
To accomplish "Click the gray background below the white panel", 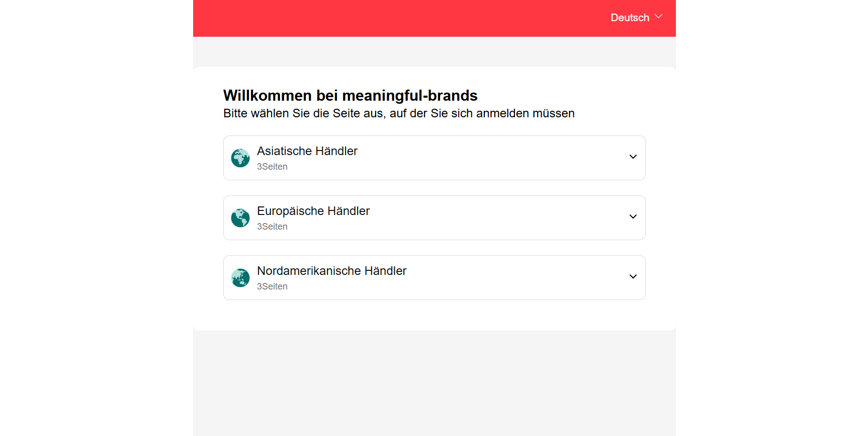I will click(x=434, y=383).
